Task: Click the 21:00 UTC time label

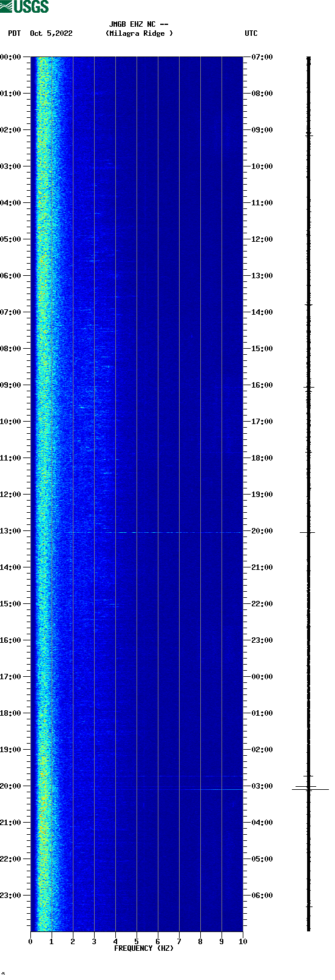Action: pyautogui.click(x=262, y=567)
